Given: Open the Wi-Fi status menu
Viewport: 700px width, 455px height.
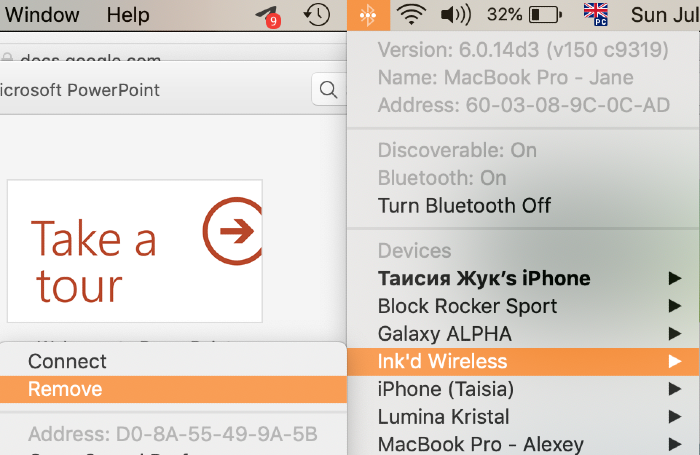Looking at the screenshot, I should click(x=412, y=15).
